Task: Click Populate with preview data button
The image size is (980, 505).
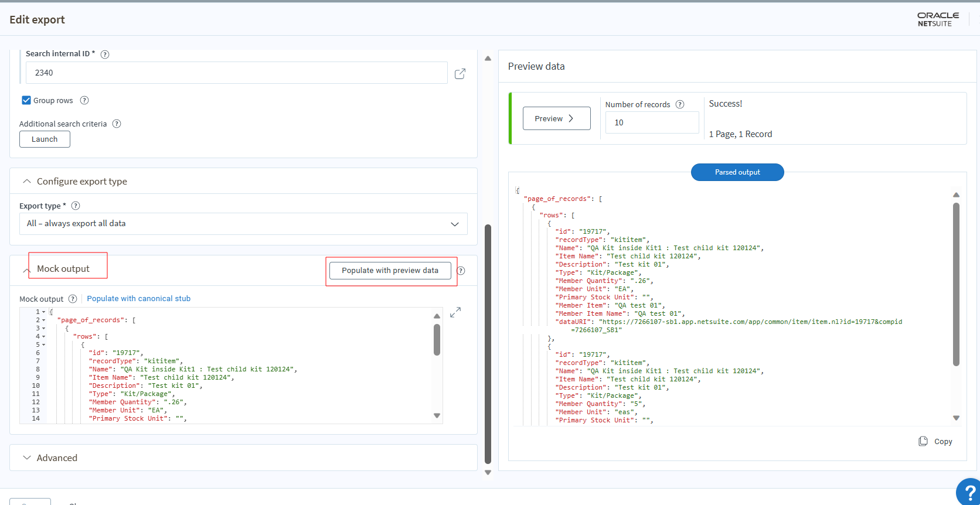Action: (390, 271)
